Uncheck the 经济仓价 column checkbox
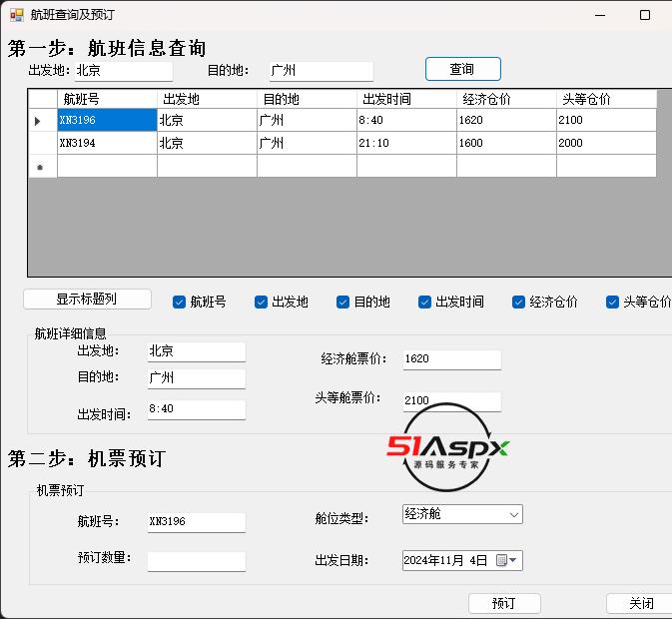This screenshot has width=672, height=619. pyautogui.click(x=519, y=302)
